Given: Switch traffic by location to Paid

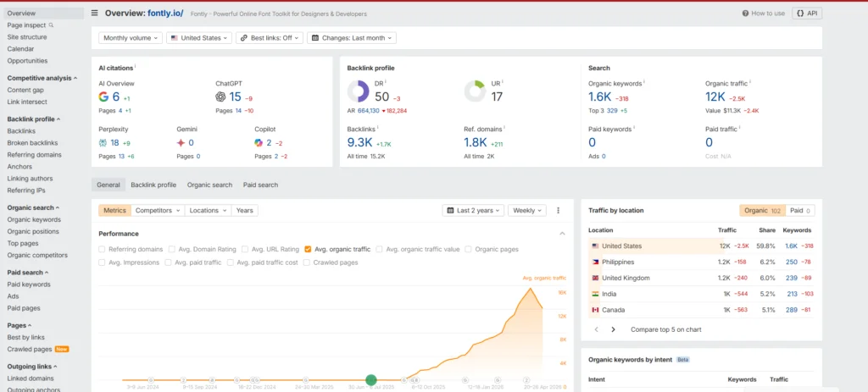Looking at the screenshot, I should 800,210.
